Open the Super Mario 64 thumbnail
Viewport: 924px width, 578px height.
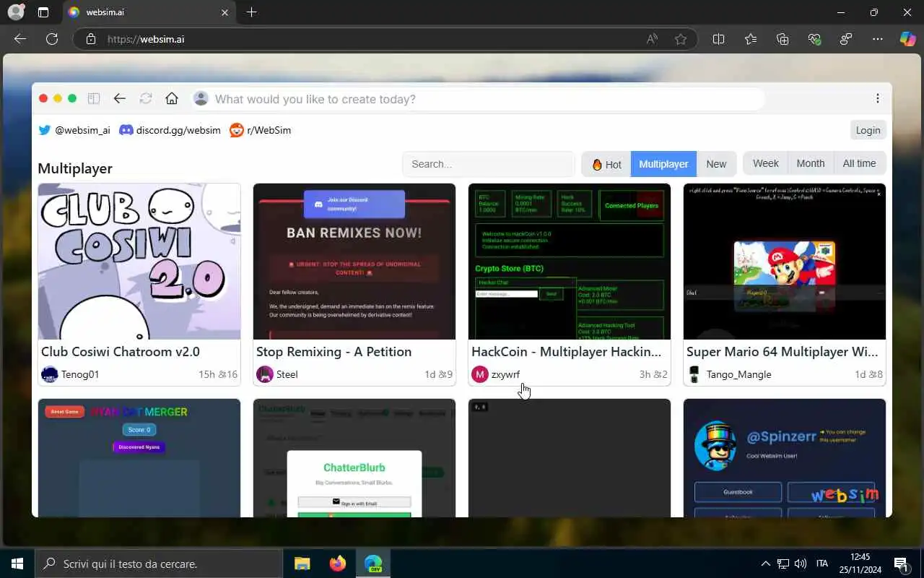[x=785, y=262]
